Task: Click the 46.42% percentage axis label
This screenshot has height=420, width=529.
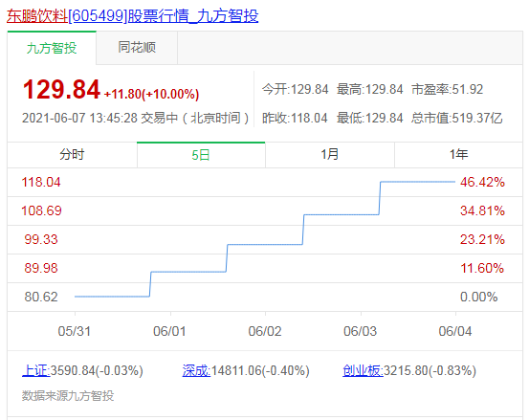Action: [482, 182]
